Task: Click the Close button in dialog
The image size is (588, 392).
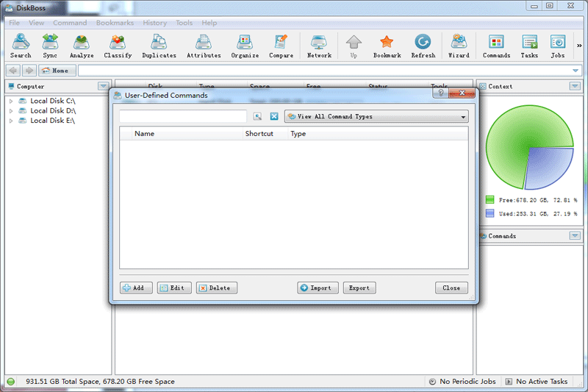Action: 451,288
